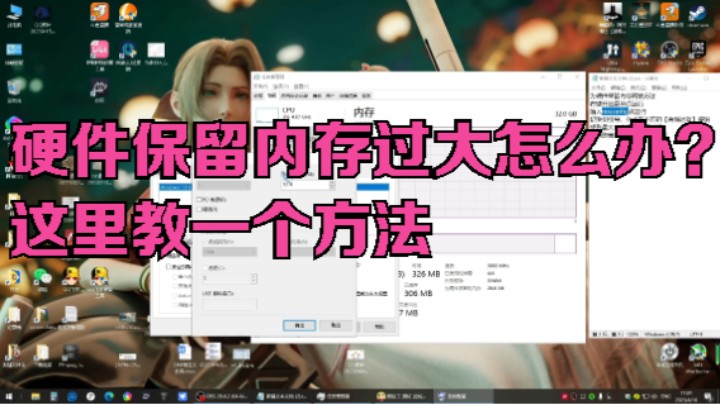Switch to Task Manager in the taskbar
Screen dimensions: 720x404
[342, 396]
